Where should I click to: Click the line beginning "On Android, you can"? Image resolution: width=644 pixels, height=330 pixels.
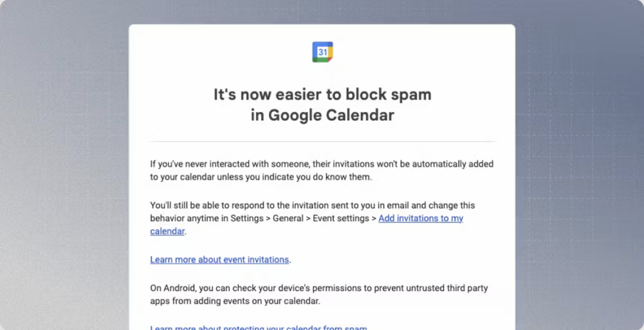(x=319, y=288)
